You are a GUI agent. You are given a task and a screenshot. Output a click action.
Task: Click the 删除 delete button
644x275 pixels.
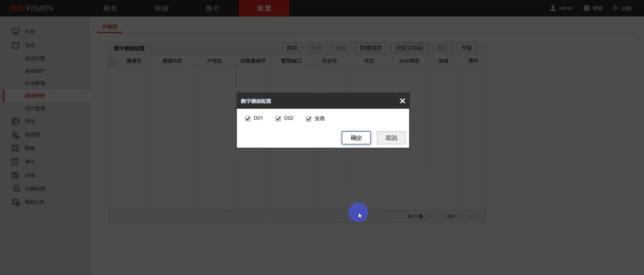coord(341,48)
